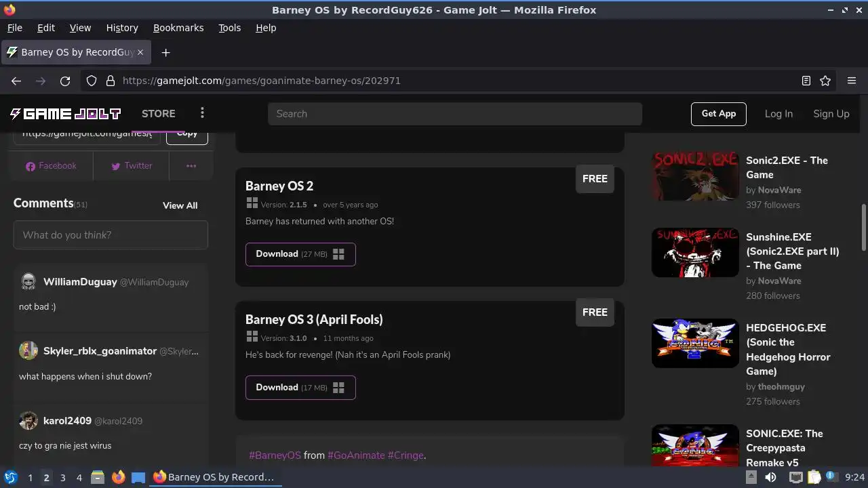
Task: Show desktop via the blue taskbar icon
Action: [x=138, y=477]
